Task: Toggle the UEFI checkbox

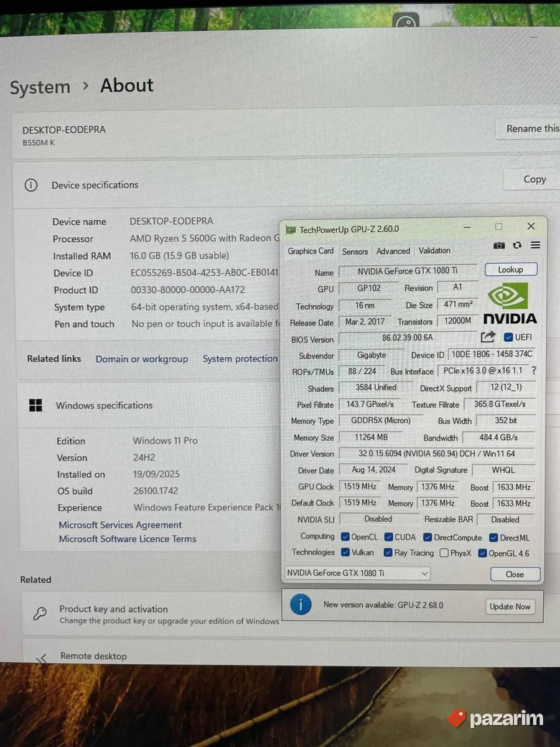Action: coord(508,337)
